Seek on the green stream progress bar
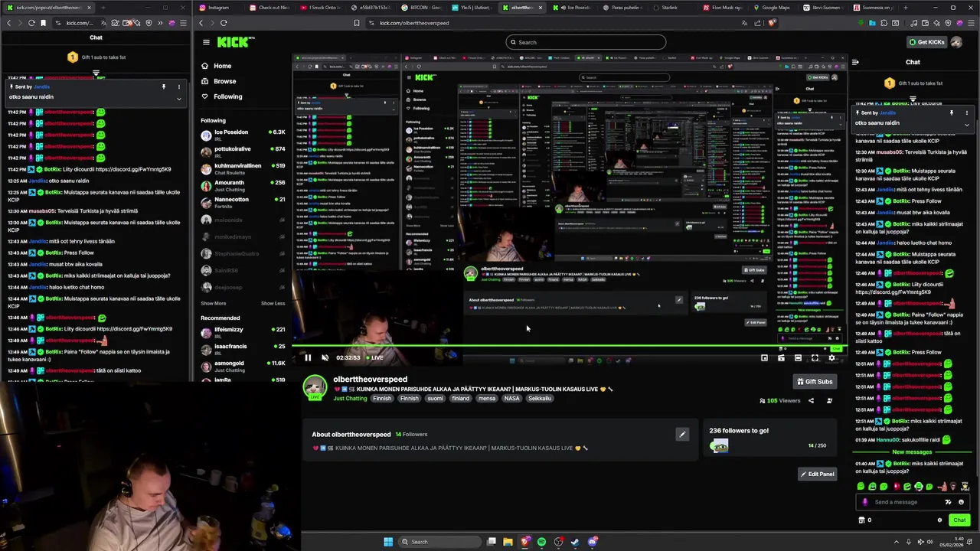Viewport: 980px width, 551px height. (x=570, y=346)
